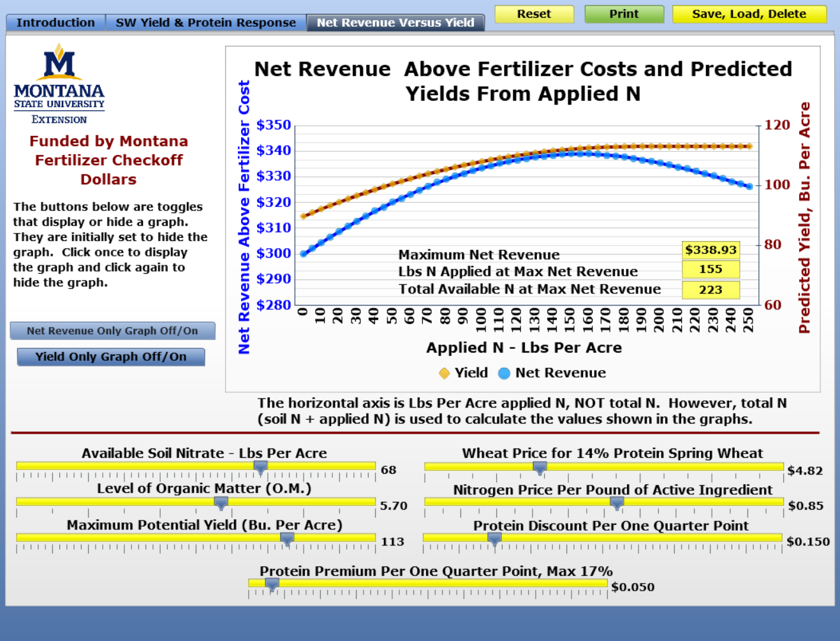Image resolution: width=840 pixels, height=641 pixels.
Task: Click the Protein Discount Per One Quarter Point label
Action: click(611, 526)
